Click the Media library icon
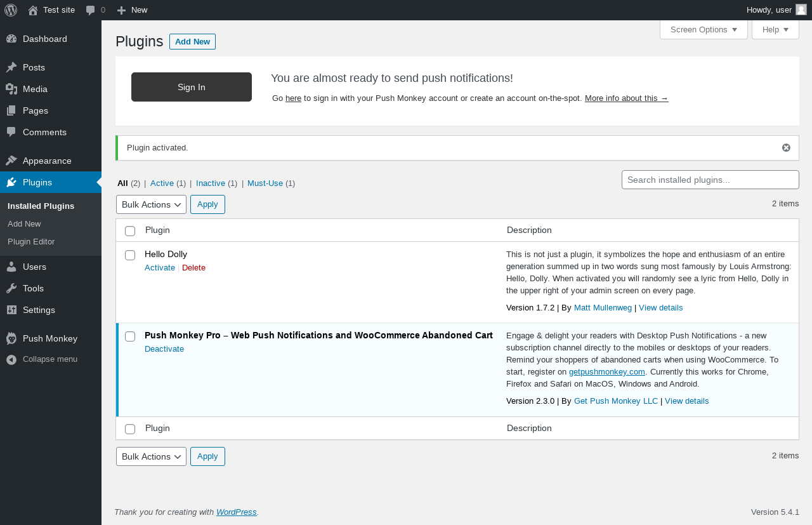This screenshot has width=812, height=525. [11, 89]
